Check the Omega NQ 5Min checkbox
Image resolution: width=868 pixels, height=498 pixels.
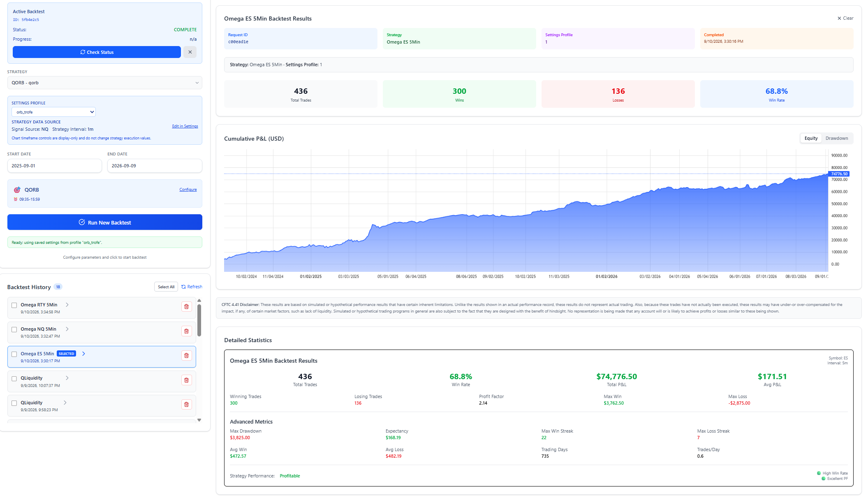pyautogui.click(x=14, y=329)
